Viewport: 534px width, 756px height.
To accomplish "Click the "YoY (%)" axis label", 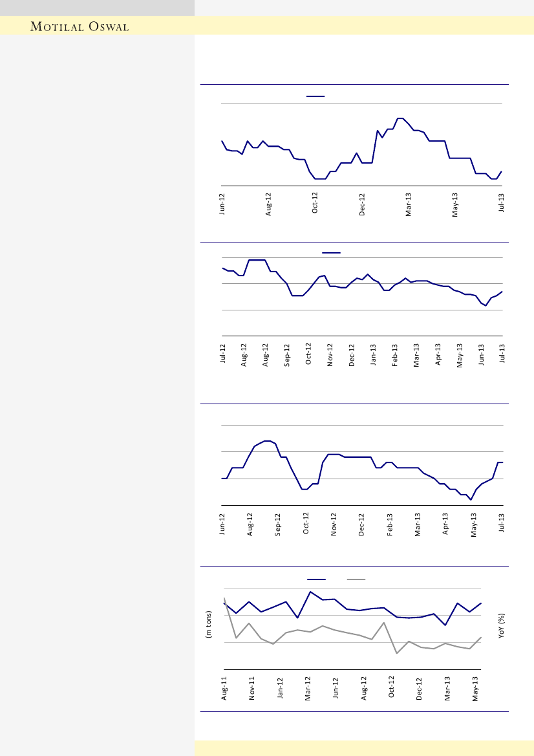I will pyautogui.click(x=502, y=627).
